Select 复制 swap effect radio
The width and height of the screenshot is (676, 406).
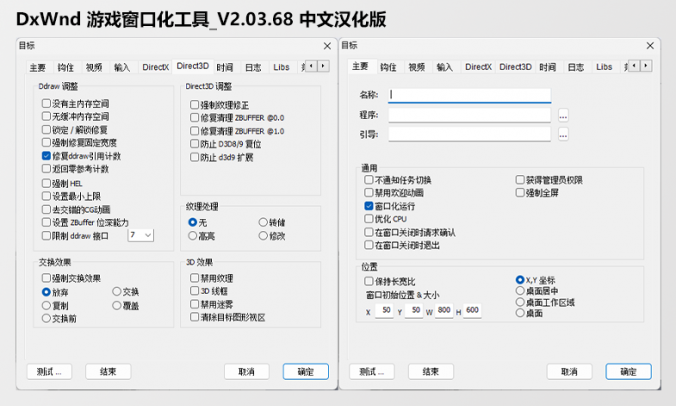[46, 306]
